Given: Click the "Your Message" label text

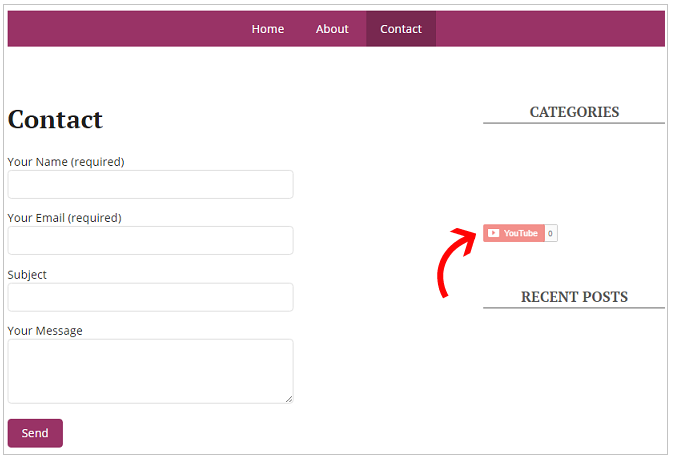Looking at the screenshot, I should [45, 330].
